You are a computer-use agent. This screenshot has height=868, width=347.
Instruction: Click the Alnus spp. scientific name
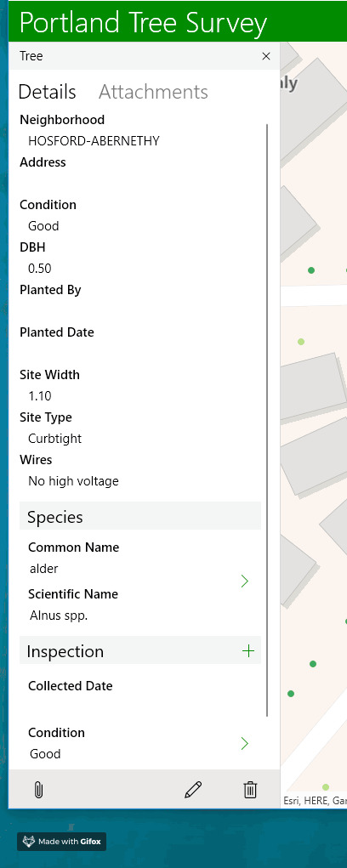pos(59,615)
